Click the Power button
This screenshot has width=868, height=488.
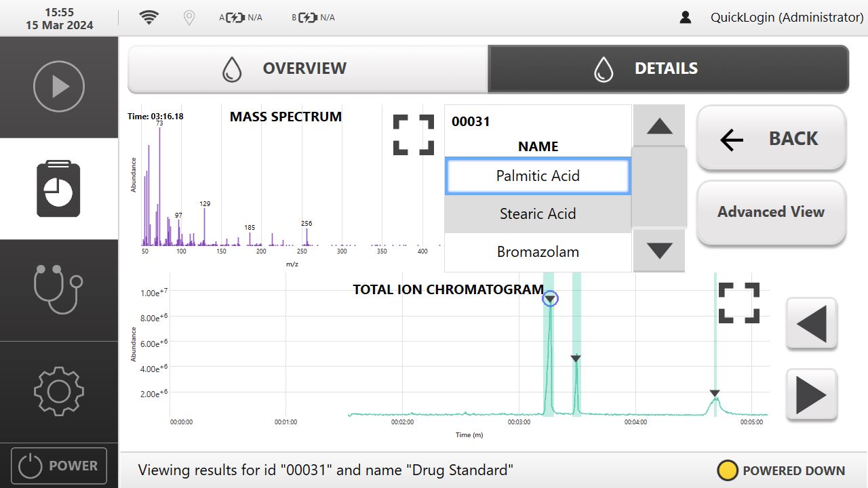tap(59, 466)
